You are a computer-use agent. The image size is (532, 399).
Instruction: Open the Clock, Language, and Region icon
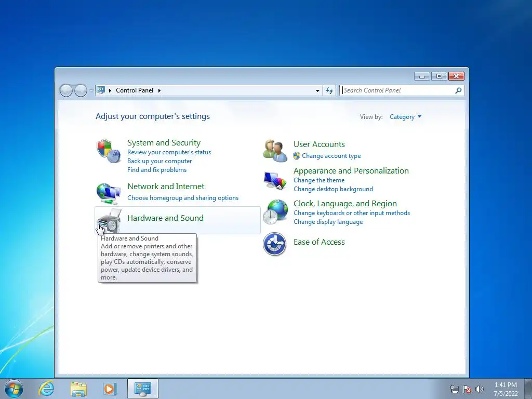coord(275,212)
